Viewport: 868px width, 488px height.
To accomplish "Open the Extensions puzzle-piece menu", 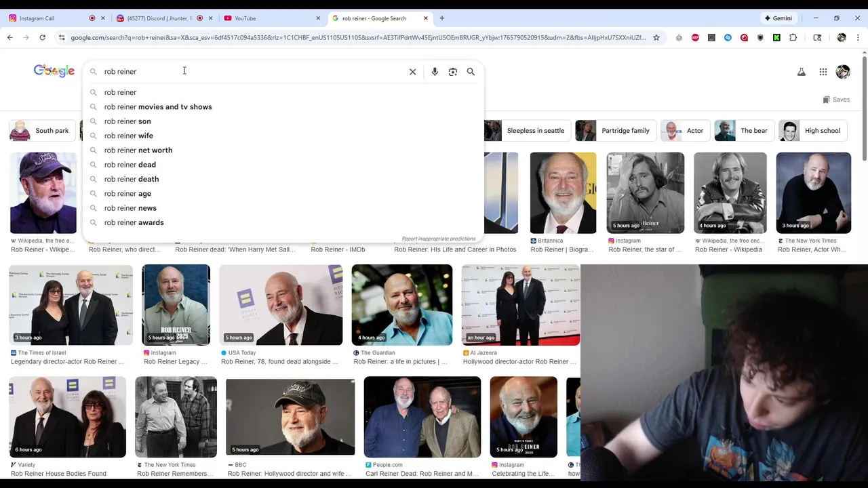I will tap(793, 37).
